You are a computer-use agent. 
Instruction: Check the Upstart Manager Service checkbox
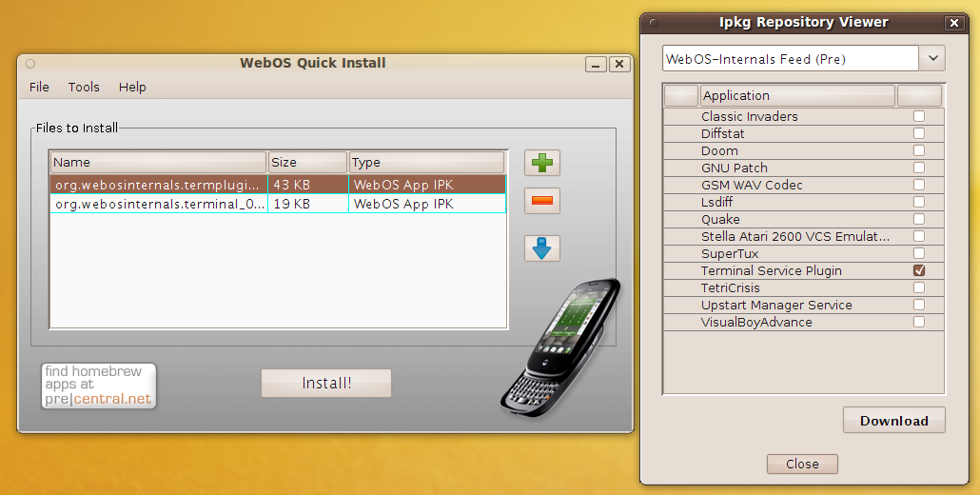click(x=919, y=305)
